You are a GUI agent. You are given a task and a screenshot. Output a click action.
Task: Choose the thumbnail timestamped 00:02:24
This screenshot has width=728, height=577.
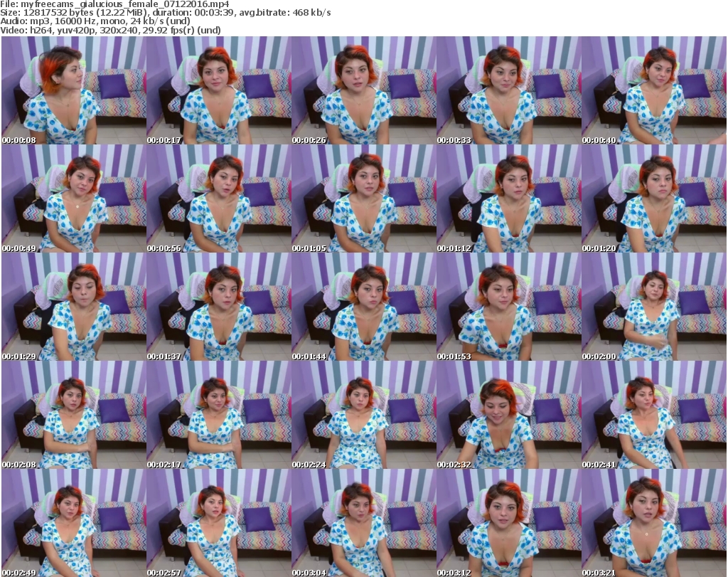pos(364,415)
